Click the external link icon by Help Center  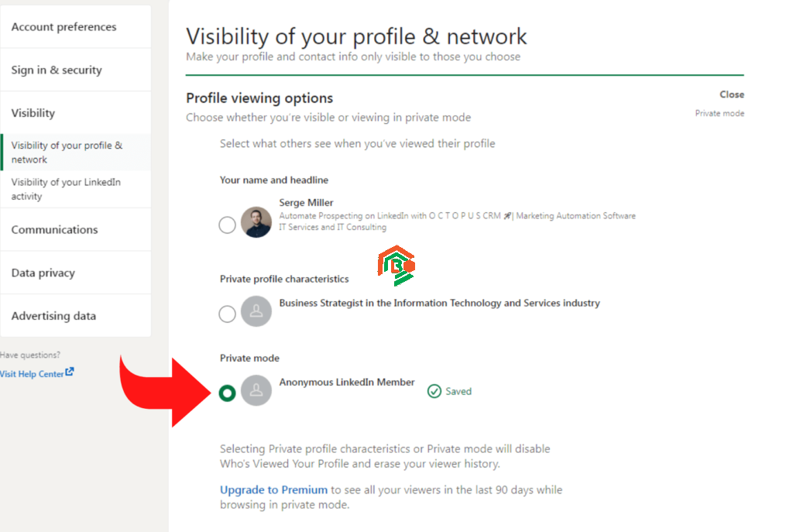(70, 372)
